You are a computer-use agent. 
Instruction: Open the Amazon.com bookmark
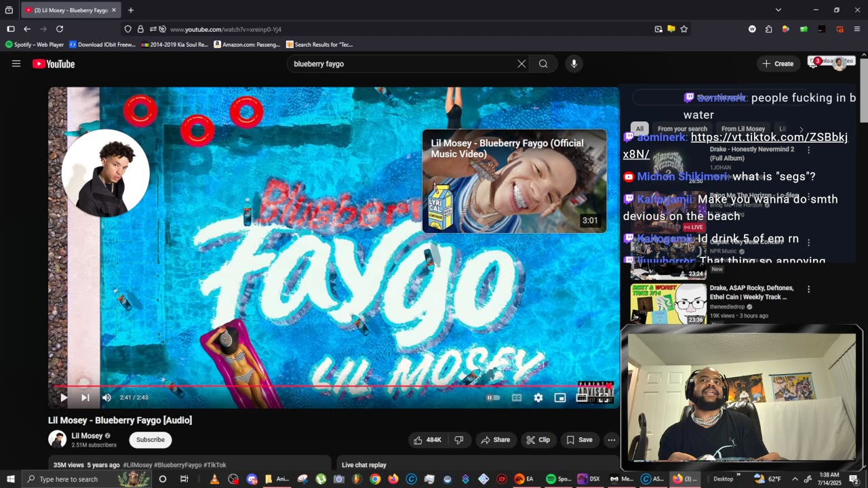tap(247, 45)
